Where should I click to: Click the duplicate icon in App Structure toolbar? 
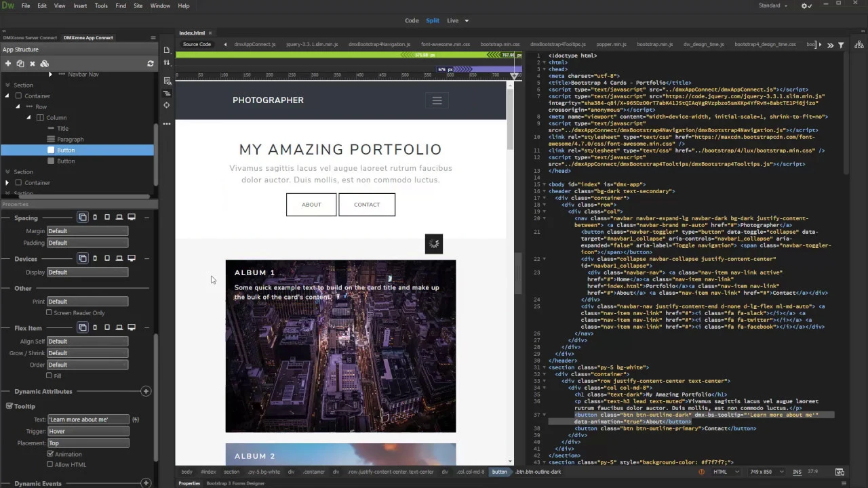coord(20,63)
